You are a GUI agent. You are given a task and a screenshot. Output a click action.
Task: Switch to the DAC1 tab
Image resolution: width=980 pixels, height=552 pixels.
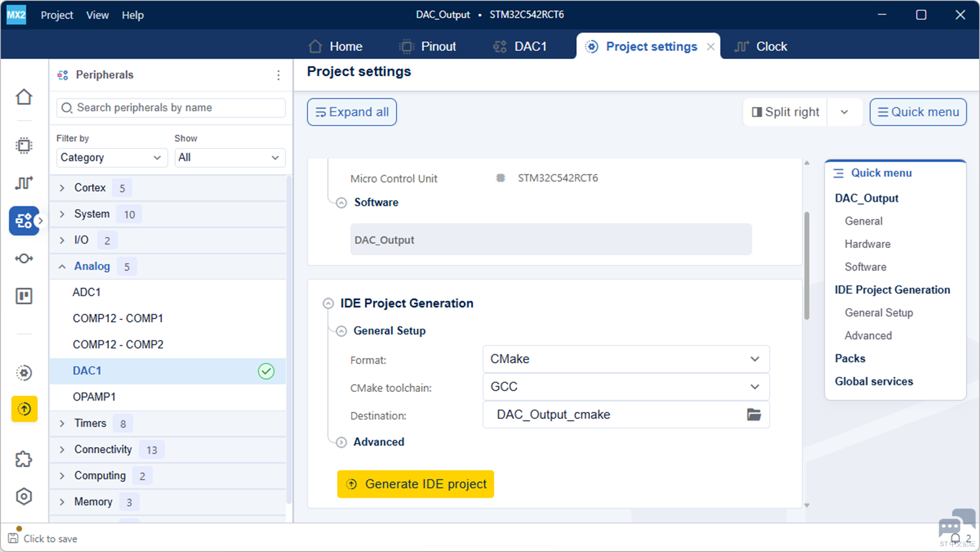(520, 47)
